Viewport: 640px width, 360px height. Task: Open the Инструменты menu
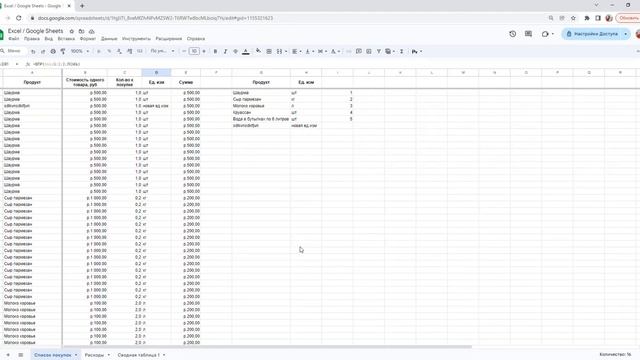click(x=136, y=39)
